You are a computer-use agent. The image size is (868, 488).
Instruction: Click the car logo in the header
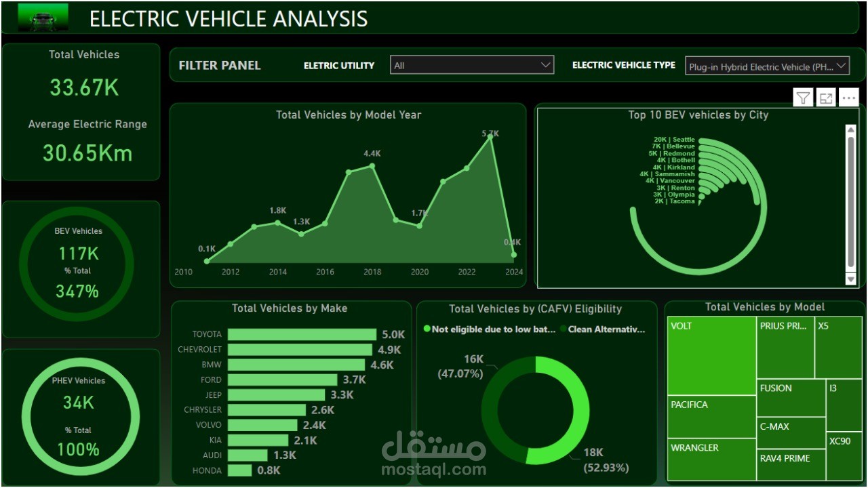click(43, 17)
